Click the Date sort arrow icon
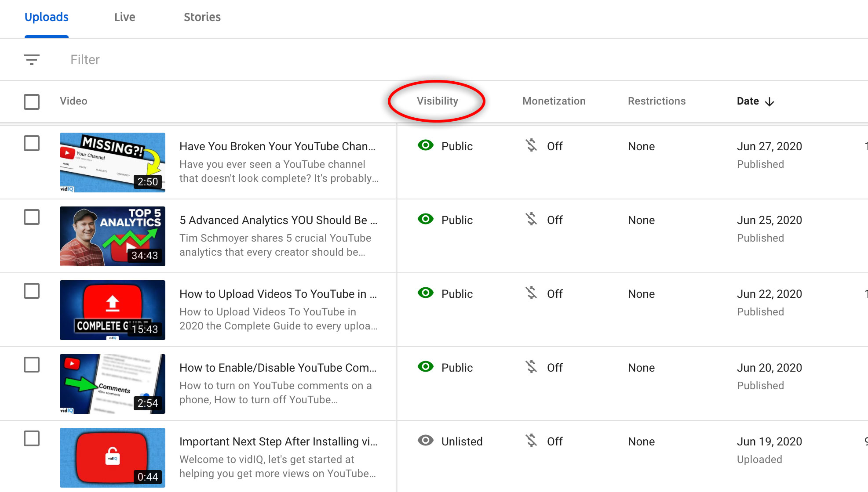 point(770,102)
